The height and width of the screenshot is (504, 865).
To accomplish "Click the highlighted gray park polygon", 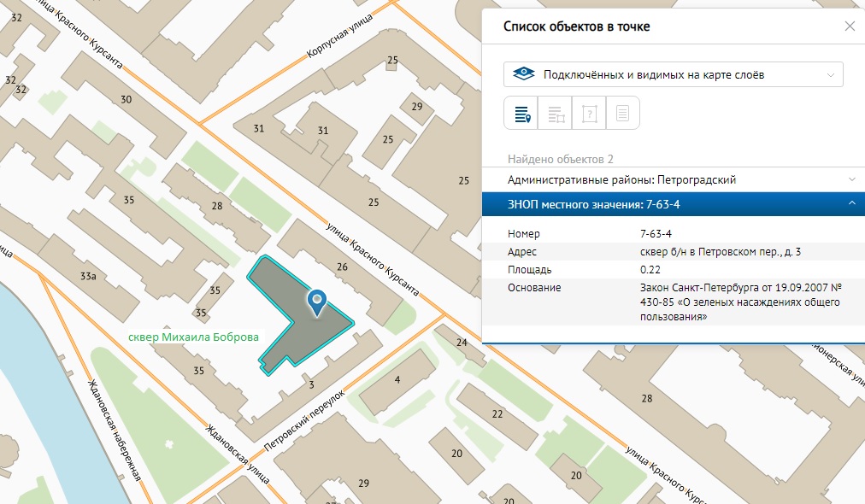I will click(282, 325).
